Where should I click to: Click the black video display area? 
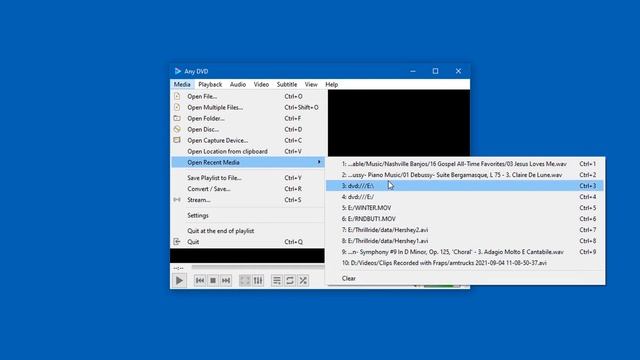399,123
